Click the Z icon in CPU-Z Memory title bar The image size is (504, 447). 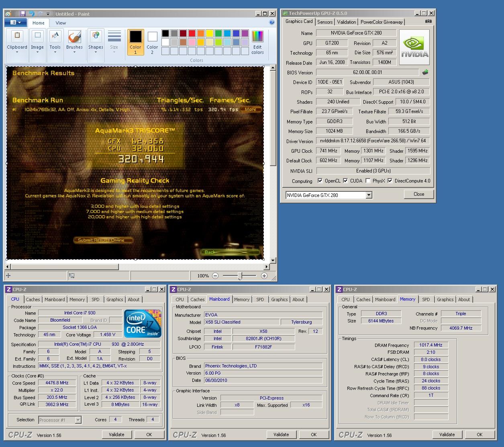coord(339,289)
